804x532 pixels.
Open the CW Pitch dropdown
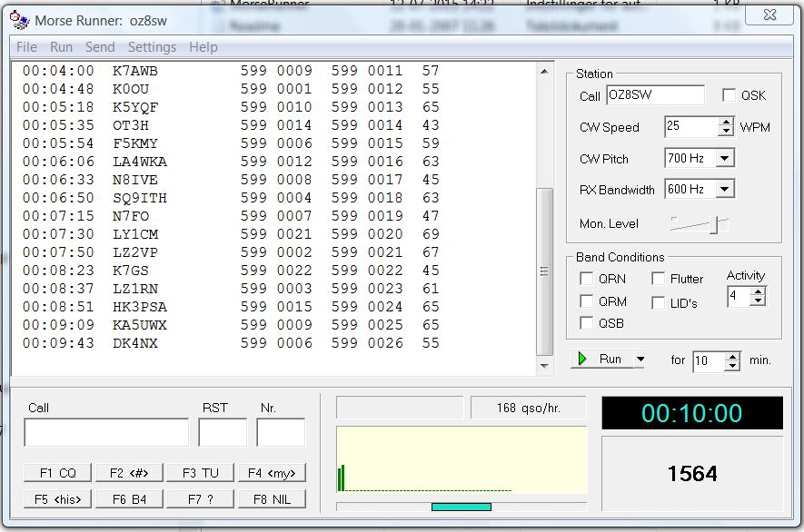[725, 159]
